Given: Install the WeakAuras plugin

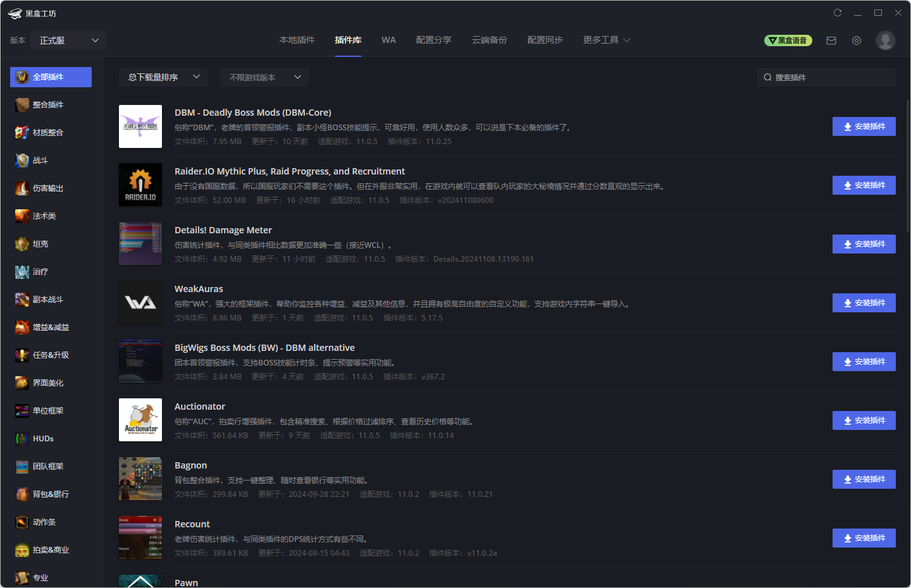Looking at the screenshot, I should (864, 303).
